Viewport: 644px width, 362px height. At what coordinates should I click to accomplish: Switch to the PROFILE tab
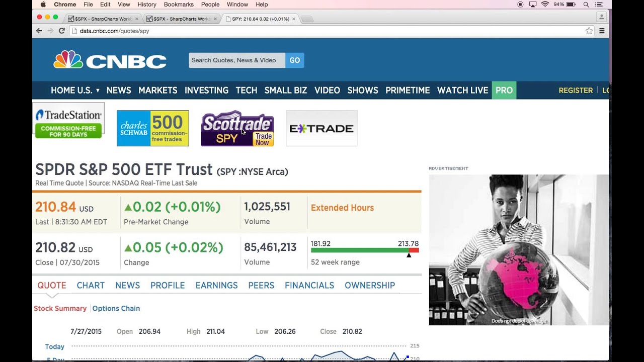click(x=168, y=285)
